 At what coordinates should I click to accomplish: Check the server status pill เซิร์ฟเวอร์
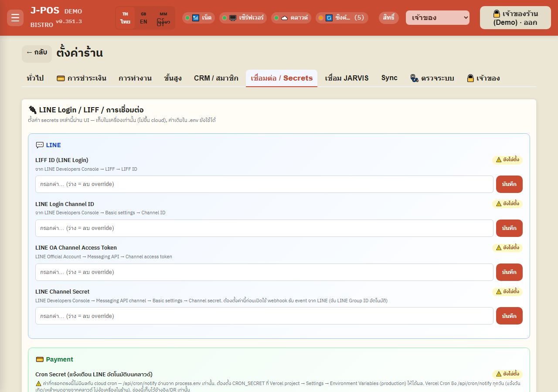243,18
